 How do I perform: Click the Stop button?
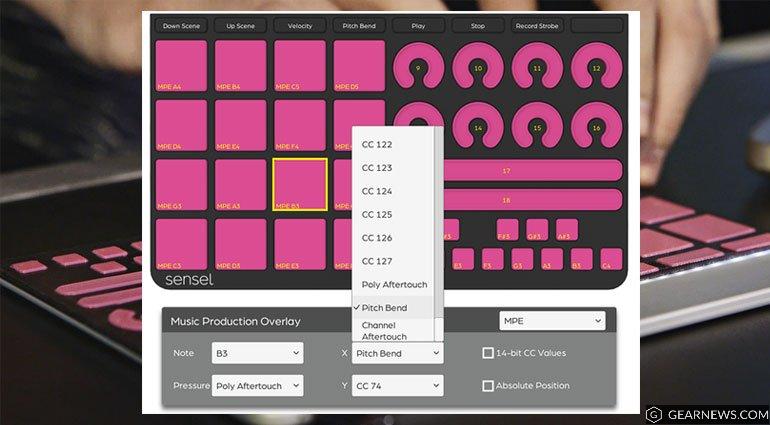(478, 26)
